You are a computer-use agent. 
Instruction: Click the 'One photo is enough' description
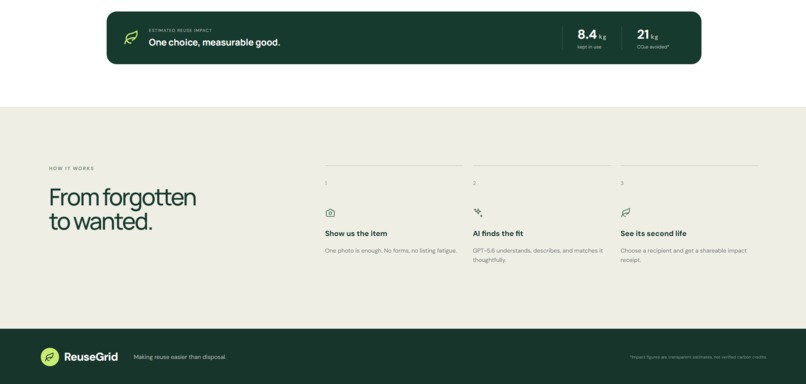[391, 251]
